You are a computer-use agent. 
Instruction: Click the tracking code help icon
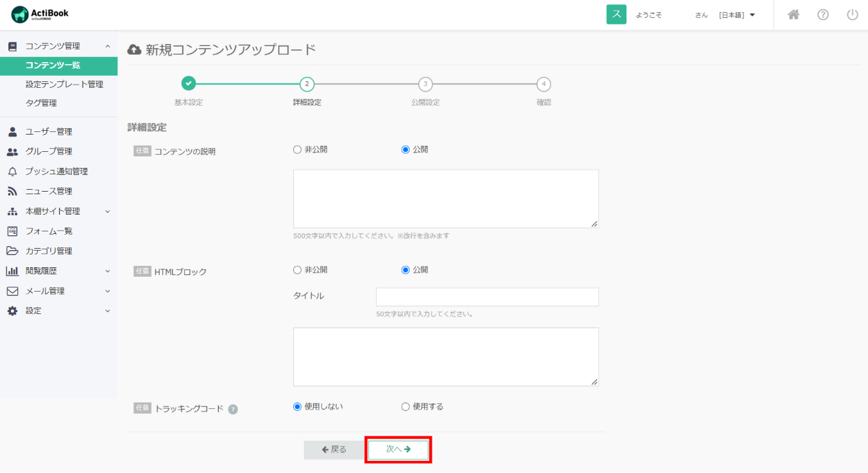pyautogui.click(x=233, y=409)
